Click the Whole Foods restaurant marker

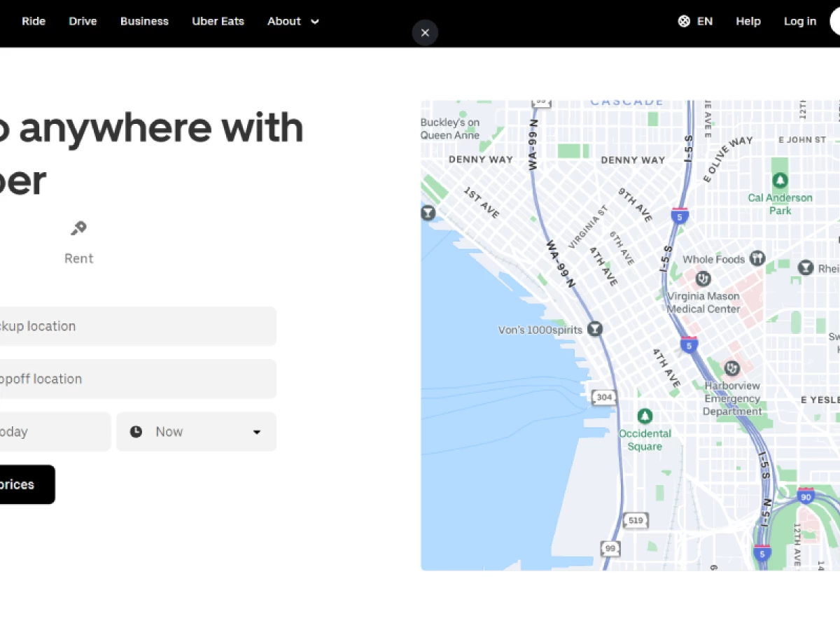[x=757, y=259]
